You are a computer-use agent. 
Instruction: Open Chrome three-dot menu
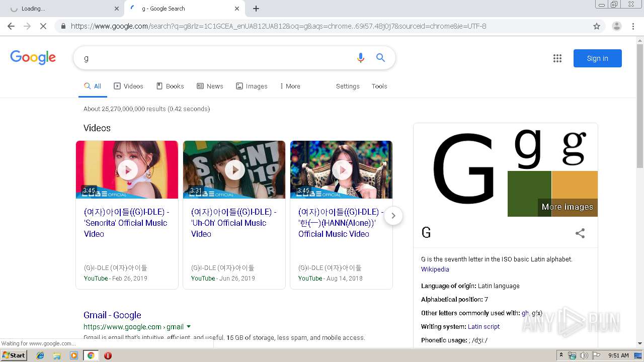(633, 26)
